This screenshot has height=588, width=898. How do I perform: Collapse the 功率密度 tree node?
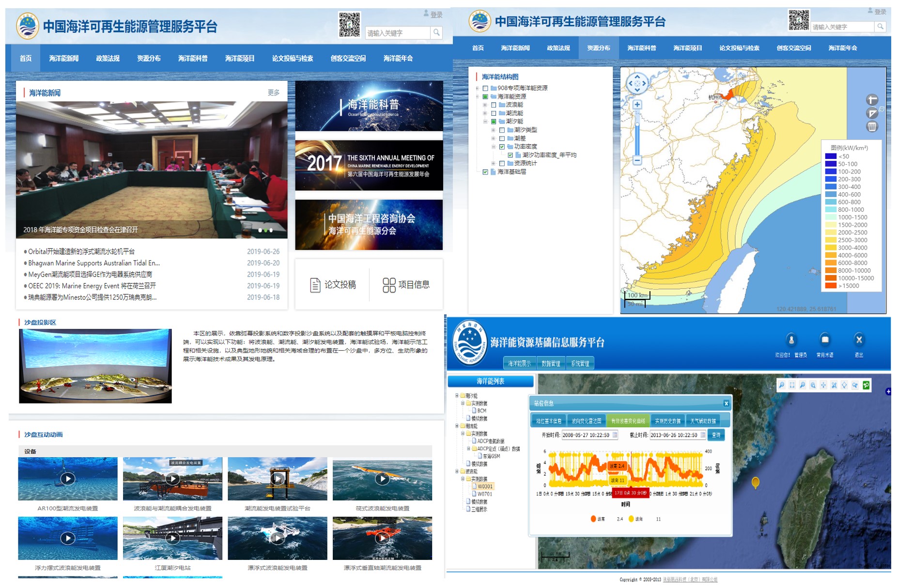[494, 147]
